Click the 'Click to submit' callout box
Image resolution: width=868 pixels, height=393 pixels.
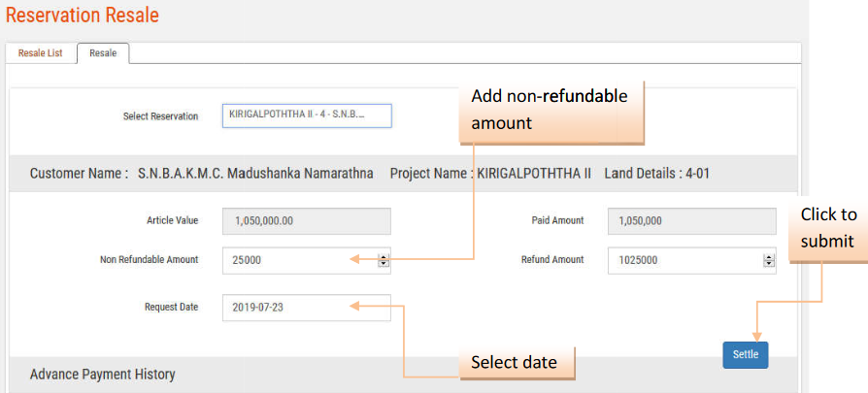click(828, 228)
